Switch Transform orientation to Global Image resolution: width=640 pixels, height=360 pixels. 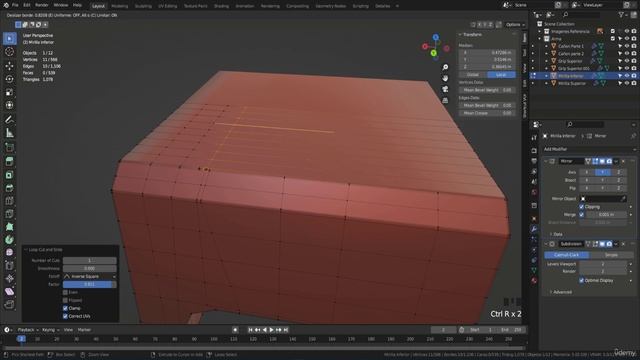pyautogui.click(x=473, y=75)
